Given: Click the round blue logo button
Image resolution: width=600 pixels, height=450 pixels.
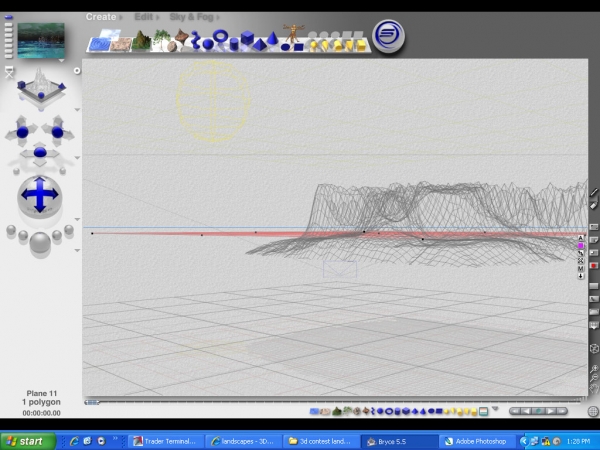Looking at the screenshot, I should (x=388, y=36).
